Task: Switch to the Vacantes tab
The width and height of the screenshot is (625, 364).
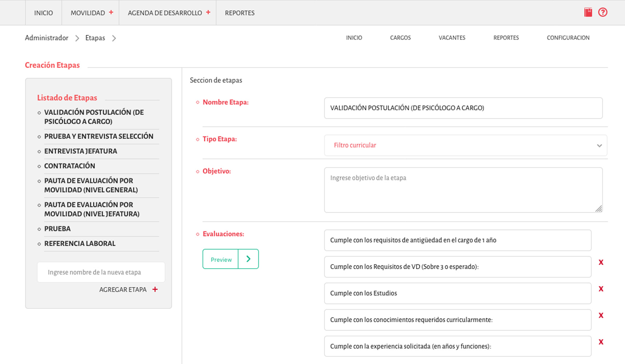Action: pos(452,38)
